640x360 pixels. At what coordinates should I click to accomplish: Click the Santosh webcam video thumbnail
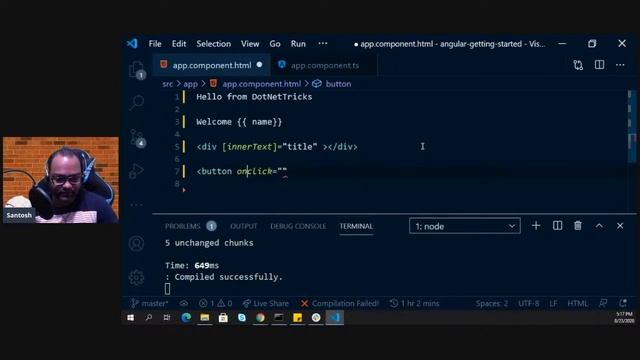click(61, 180)
